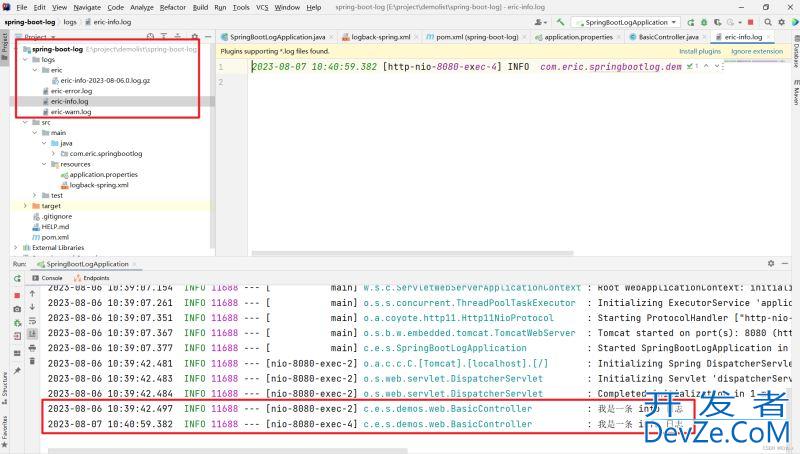This screenshot has height=454, width=800.
Task: Click Collapse All icon in the Project panel
Action: 178,37
